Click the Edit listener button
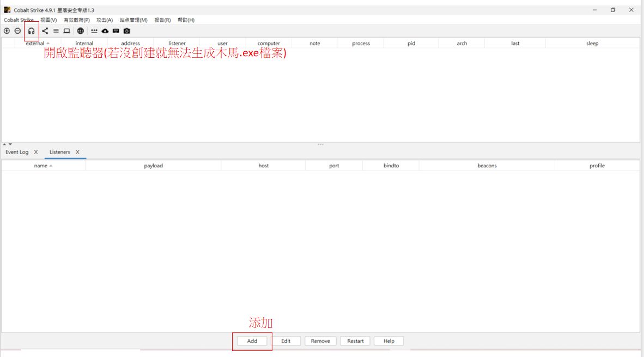The width and height of the screenshot is (644, 357). [x=286, y=341]
